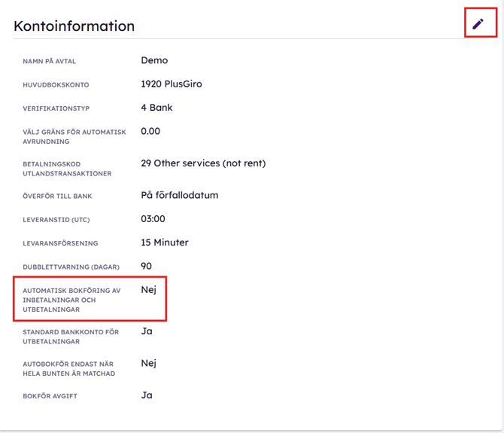Click the 29 Other services payment code
Screen dimensions: 504x433
(x=203, y=163)
